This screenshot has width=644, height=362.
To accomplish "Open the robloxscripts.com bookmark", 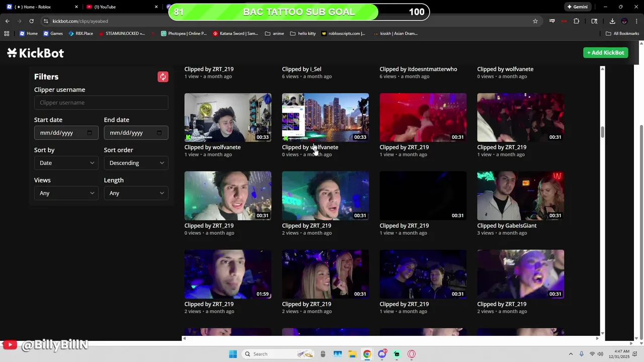I will [343, 34].
